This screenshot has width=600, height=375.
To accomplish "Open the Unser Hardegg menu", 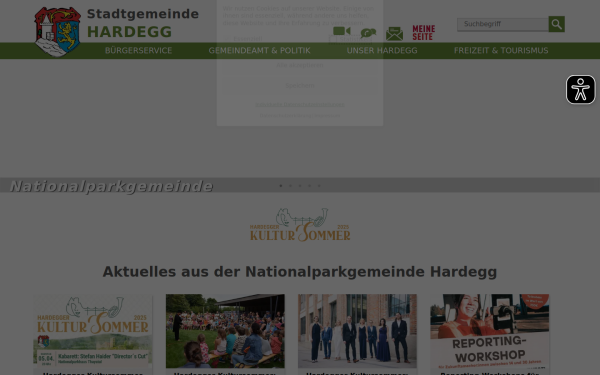I will 382,51.
